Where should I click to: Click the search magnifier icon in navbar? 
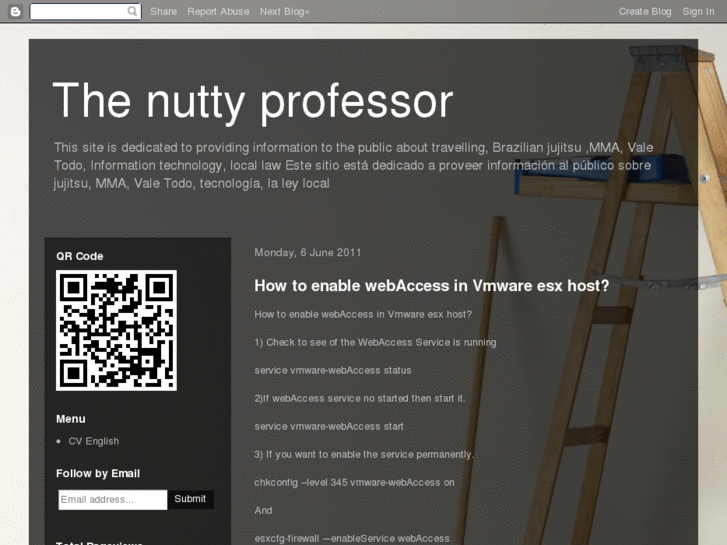[133, 11]
